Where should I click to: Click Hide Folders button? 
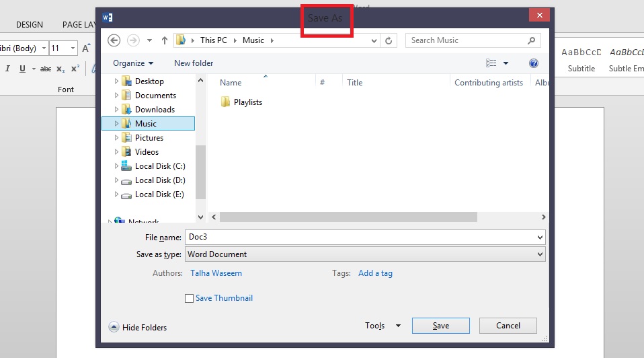click(138, 327)
